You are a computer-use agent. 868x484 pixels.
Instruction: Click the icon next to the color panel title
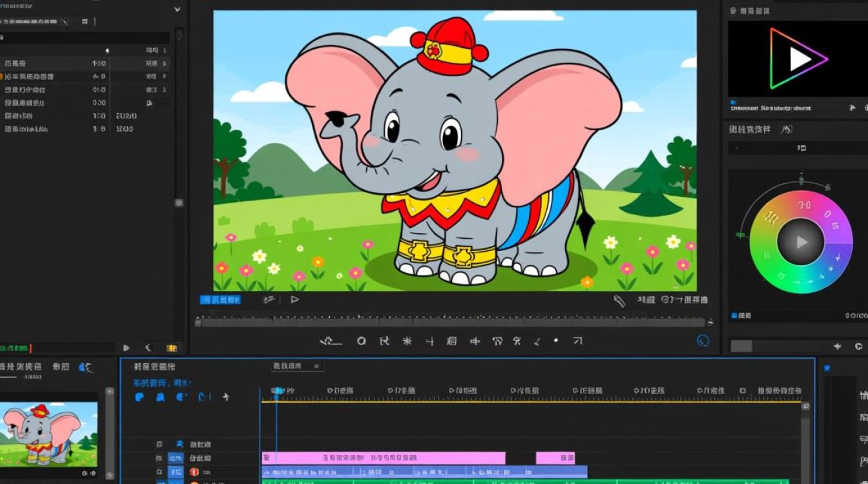point(787,129)
